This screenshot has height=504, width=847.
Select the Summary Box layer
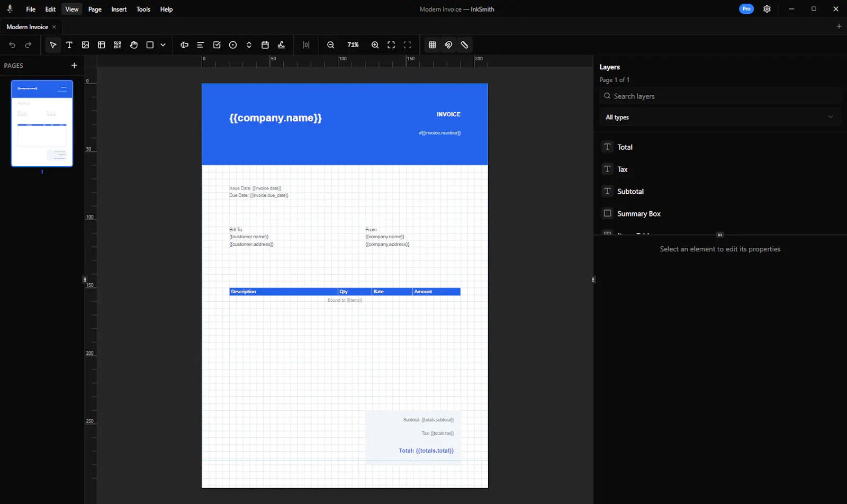[720, 214]
